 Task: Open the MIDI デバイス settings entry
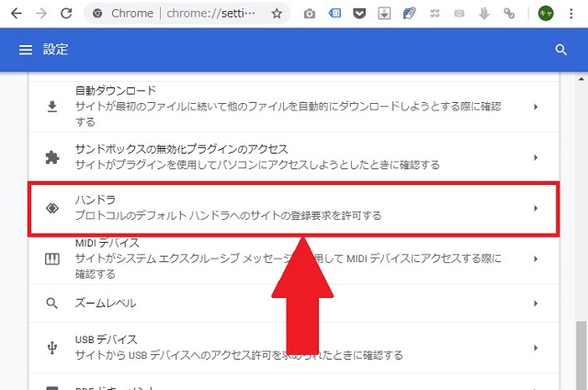[294, 259]
